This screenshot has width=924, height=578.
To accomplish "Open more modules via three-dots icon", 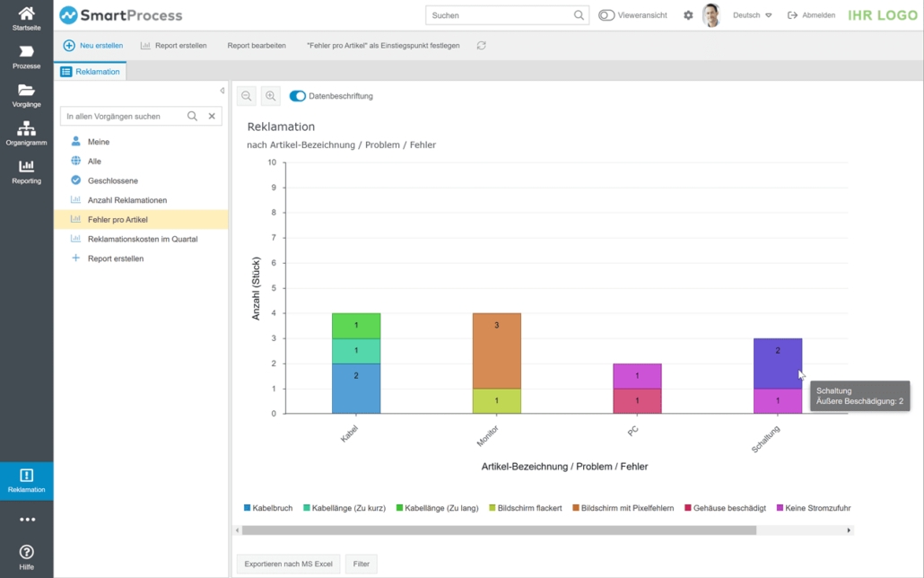I will 27,520.
